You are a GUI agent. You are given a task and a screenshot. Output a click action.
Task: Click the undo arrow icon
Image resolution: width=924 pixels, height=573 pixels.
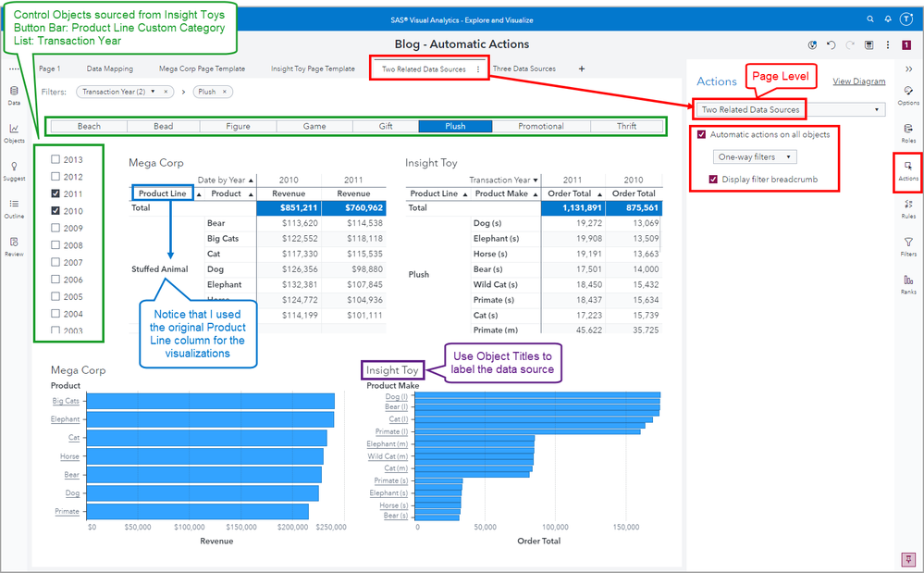[x=831, y=44]
